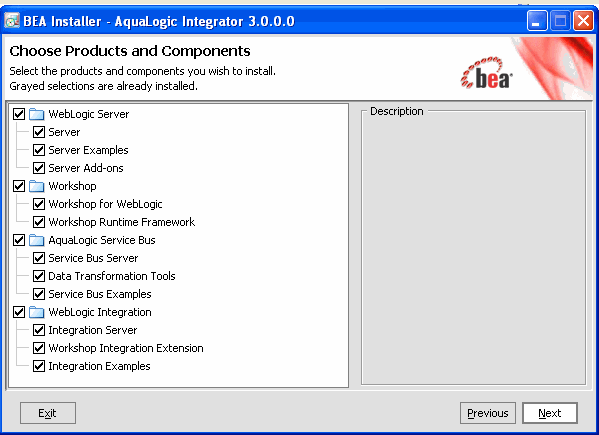Click the WebLogic Integration folder icon
Image resolution: width=599 pixels, height=435 pixels.
(x=37, y=312)
